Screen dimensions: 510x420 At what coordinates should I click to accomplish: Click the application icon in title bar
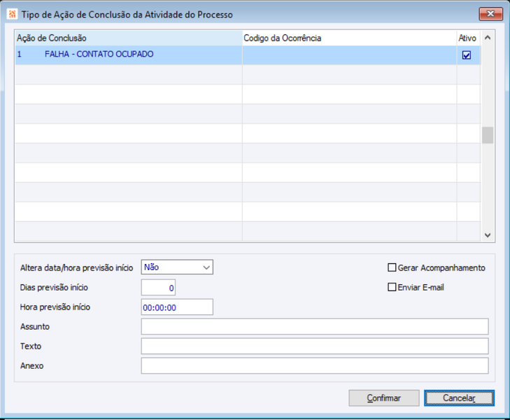(13, 14)
